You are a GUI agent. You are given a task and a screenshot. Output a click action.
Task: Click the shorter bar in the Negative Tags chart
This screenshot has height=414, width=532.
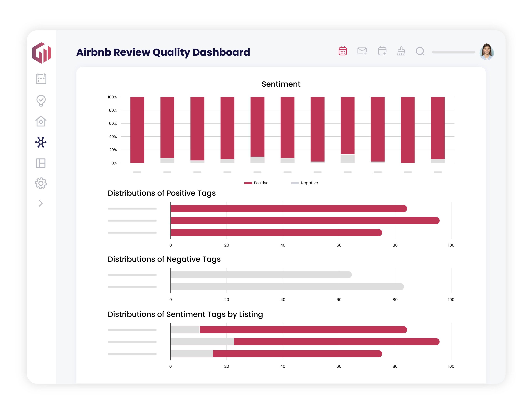pyautogui.click(x=261, y=275)
